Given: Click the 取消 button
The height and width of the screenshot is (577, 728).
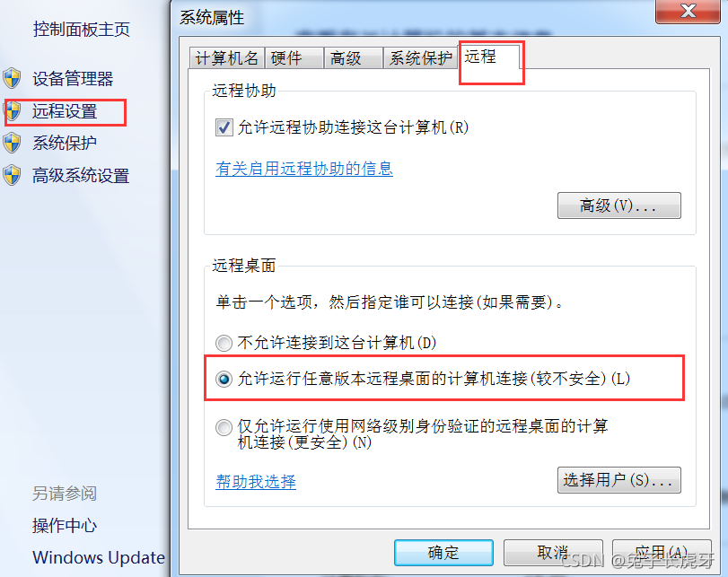Looking at the screenshot, I should [x=553, y=553].
